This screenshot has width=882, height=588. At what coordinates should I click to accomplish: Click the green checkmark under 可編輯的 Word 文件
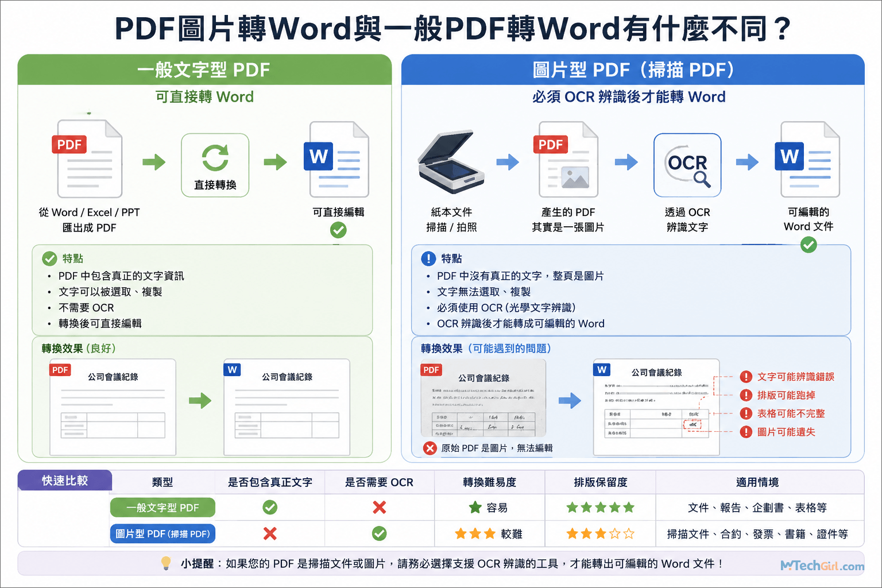tap(808, 245)
